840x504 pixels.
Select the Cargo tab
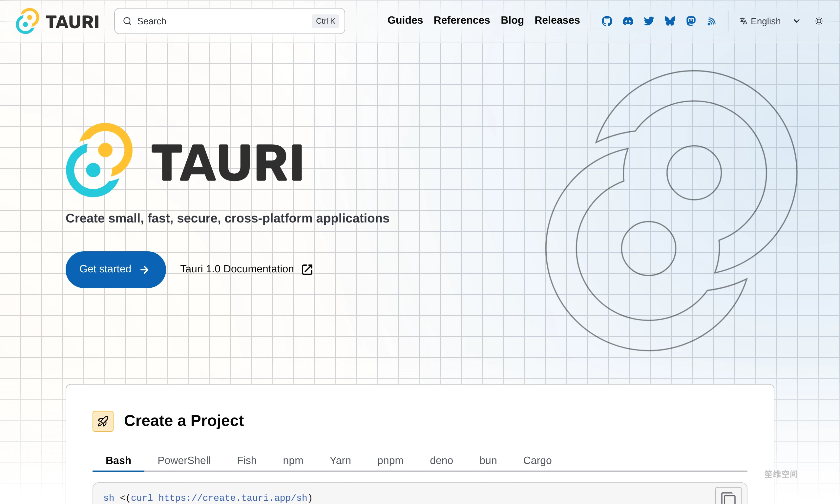537,461
